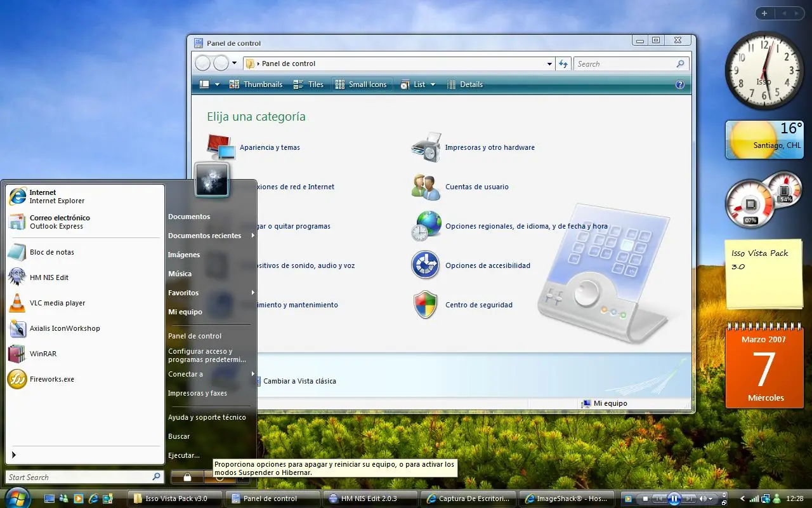Pause playback in the media player toolbar
Image resolution: width=812 pixels, height=508 pixels.
click(674, 498)
